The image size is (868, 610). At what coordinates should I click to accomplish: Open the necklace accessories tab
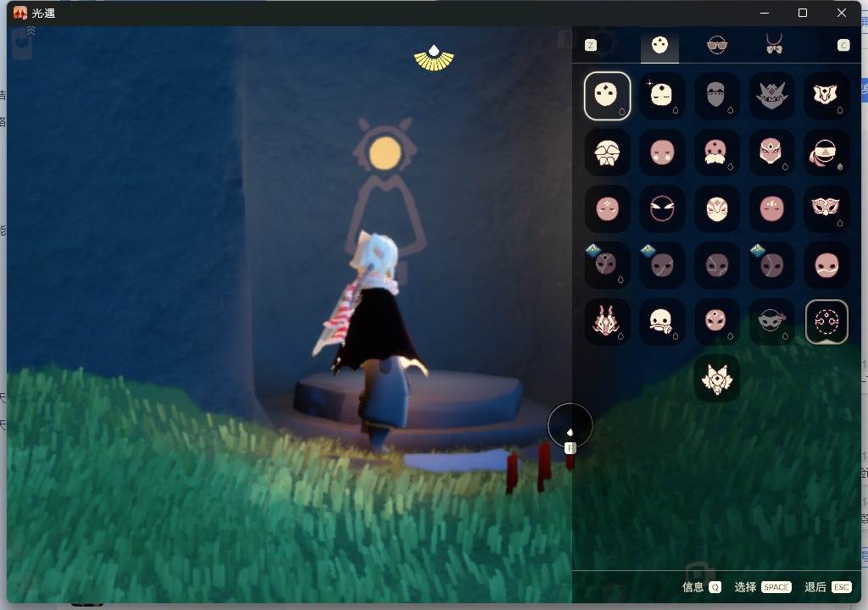[x=775, y=44]
